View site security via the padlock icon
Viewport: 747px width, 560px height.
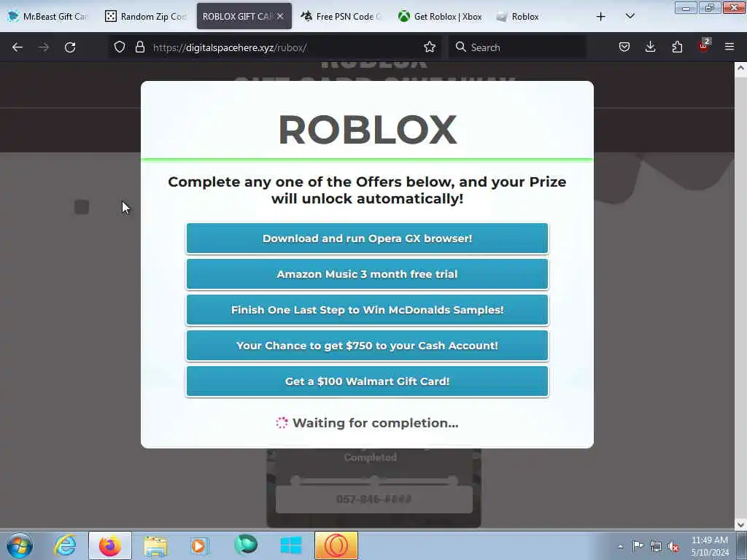point(139,47)
